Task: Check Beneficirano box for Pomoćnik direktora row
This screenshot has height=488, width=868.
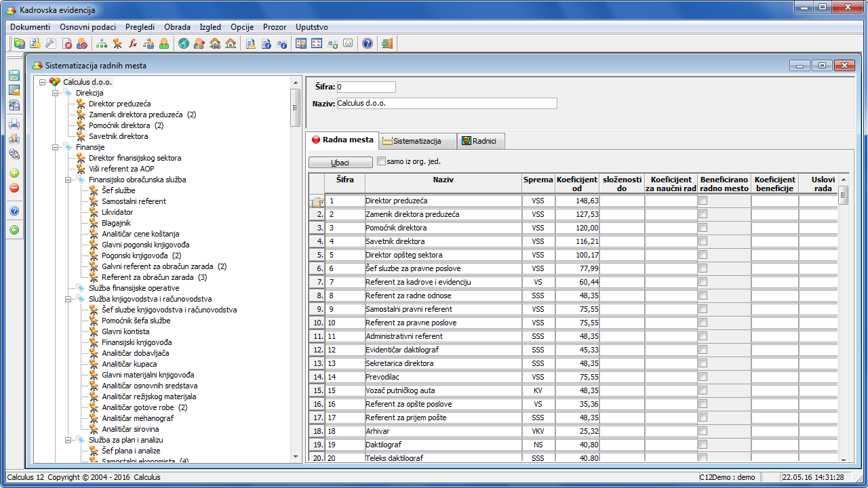Action: point(703,228)
